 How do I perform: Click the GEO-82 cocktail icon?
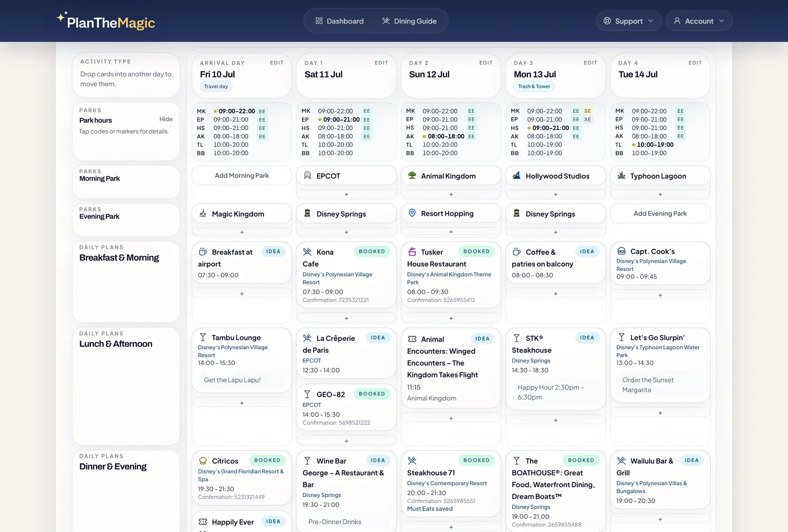(307, 394)
